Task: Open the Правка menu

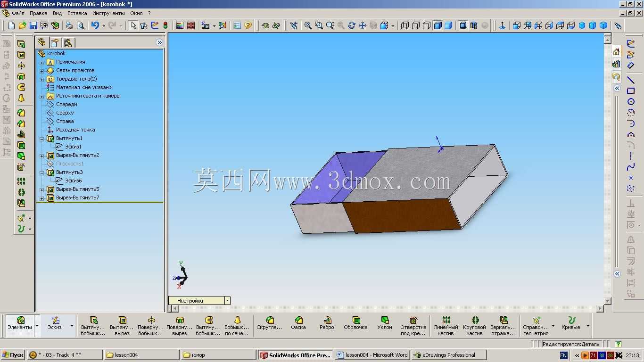Action: (x=38, y=13)
